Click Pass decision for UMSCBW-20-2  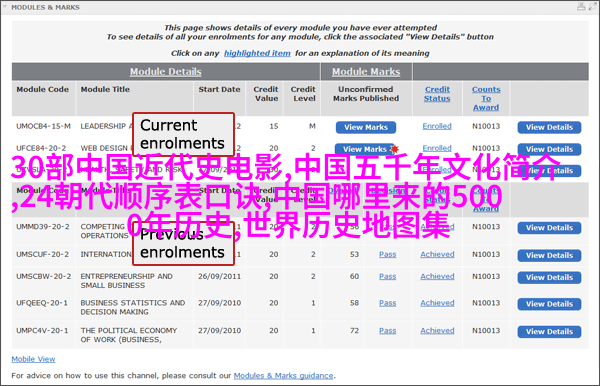[x=388, y=276]
